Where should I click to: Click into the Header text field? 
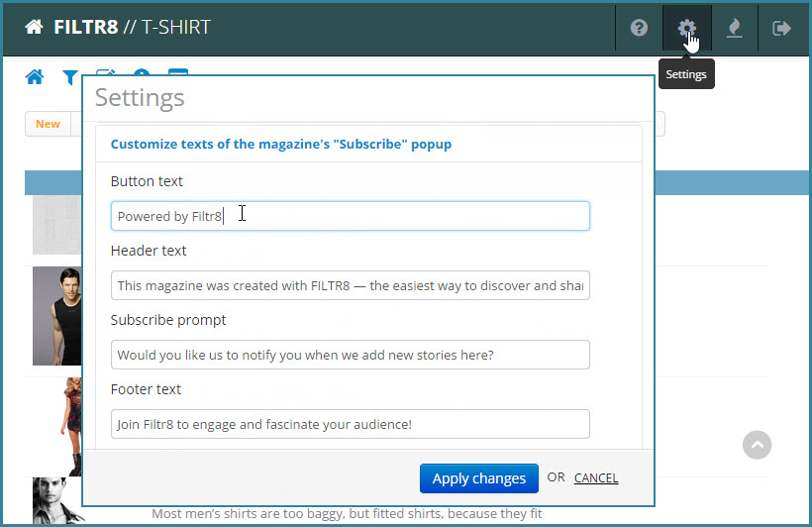(x=351, y=285)
